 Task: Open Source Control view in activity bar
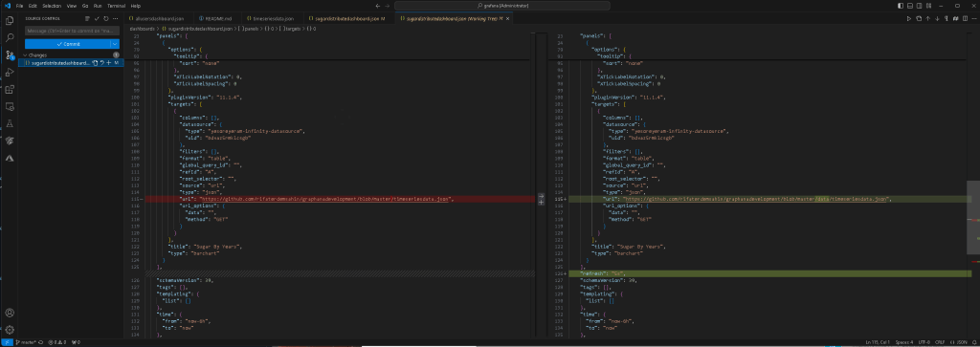pyautogui.click(x=10, y=54)
